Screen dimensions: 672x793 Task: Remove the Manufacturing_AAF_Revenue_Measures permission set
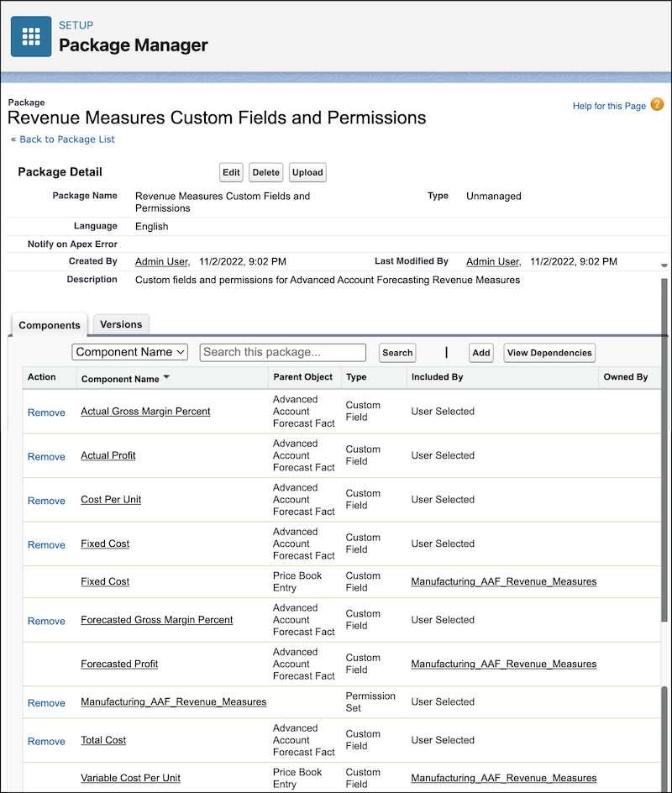[x=46, y=703]
